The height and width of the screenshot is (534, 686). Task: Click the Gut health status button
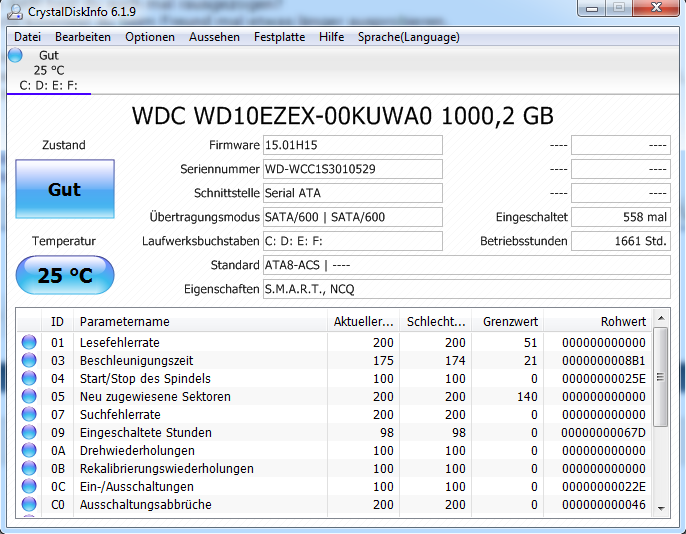click(65, 189)
